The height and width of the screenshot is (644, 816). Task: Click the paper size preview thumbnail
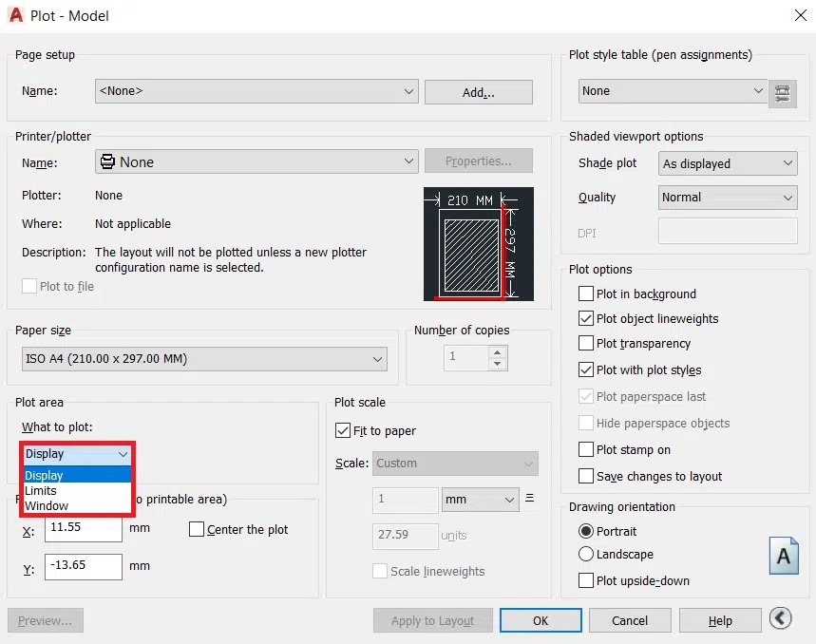pyautogui.click(x=478, y=244)
